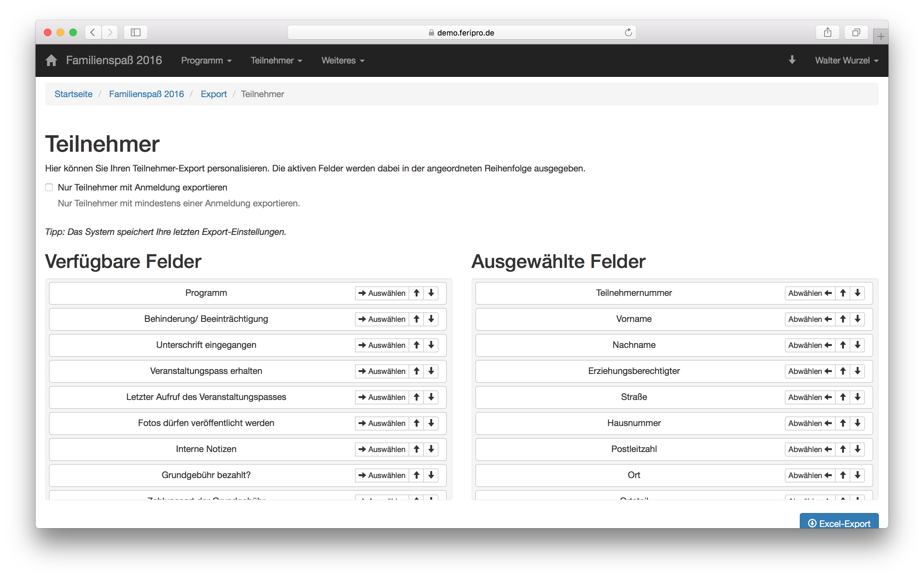The height and width of the screenshot is (579, 924).
Task: Select the Grundgebühr bezahlt? field with Auswählen
Action: (382, 475)
